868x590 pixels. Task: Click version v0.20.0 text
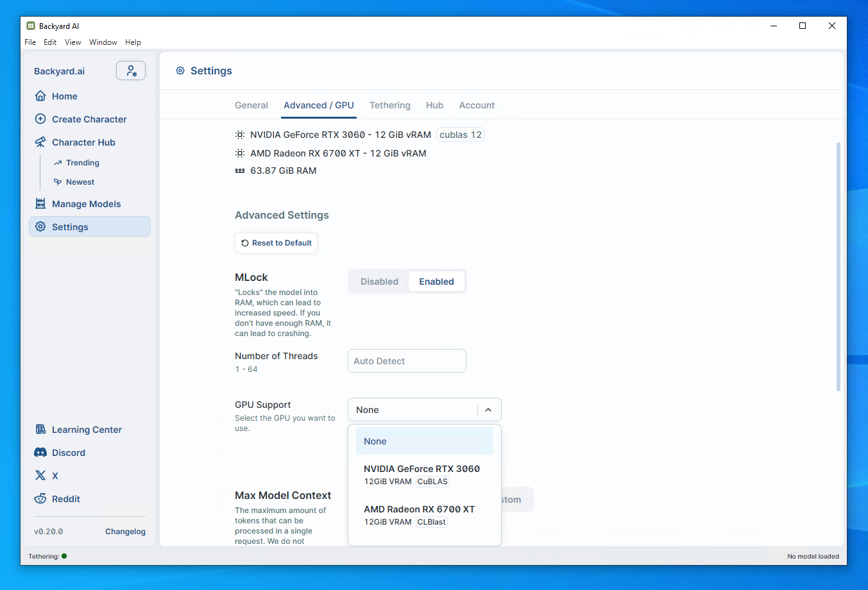[49, 532]
